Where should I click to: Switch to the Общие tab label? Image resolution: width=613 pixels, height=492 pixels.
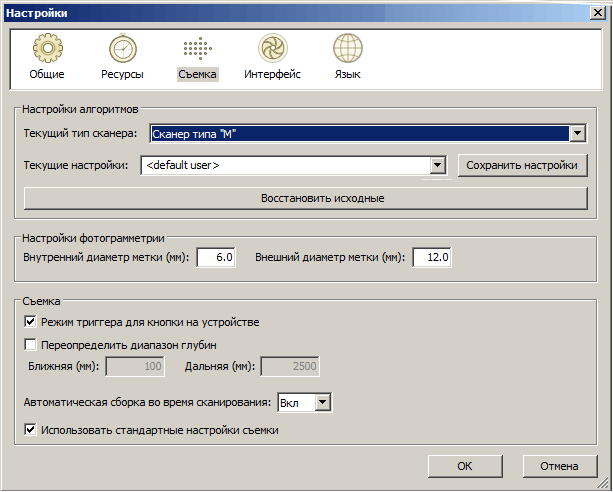click(47, 74)
